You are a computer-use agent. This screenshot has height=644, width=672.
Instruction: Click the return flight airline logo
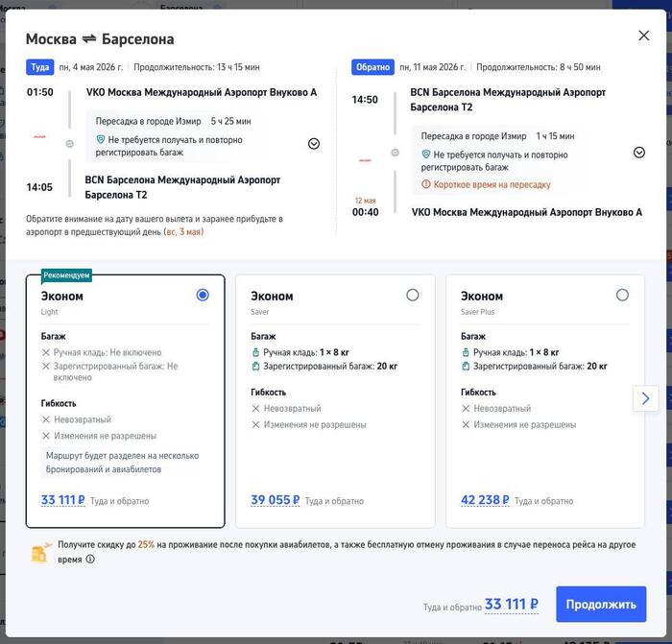pyautogui.click(x=365, y=159)
